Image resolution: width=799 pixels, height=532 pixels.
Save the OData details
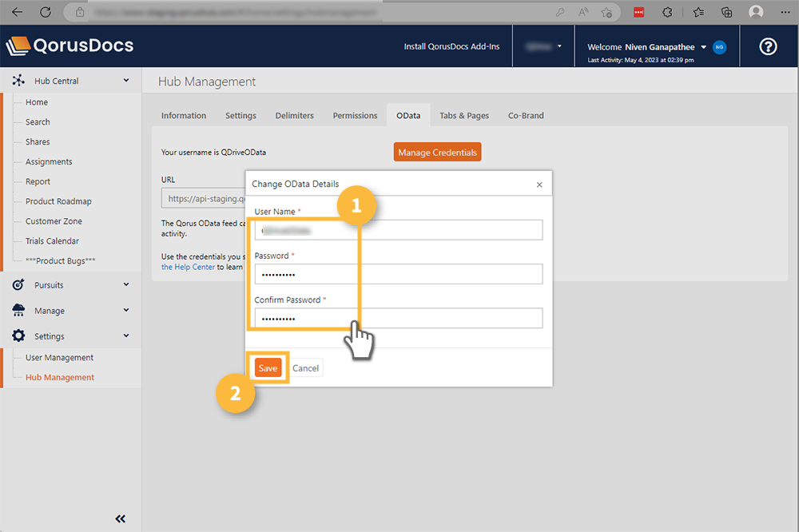pos(268,368)
